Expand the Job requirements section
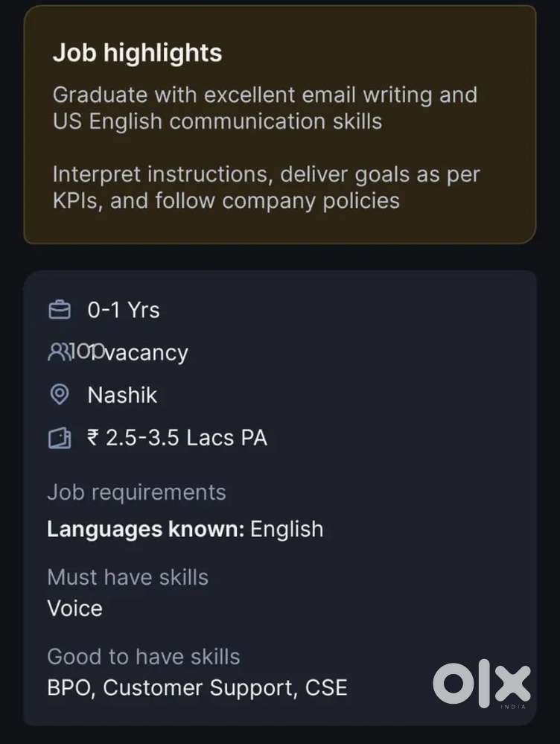The width and height of the screenshot is (560, 744). click(136, 492)
